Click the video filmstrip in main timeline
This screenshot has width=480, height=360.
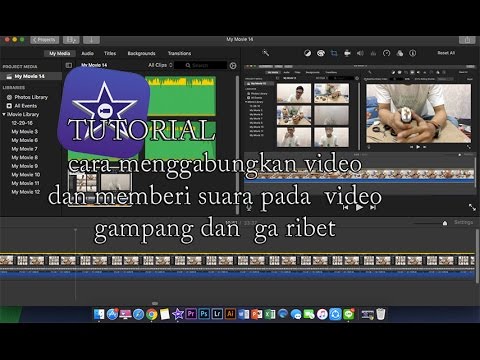tap(237, 260)
